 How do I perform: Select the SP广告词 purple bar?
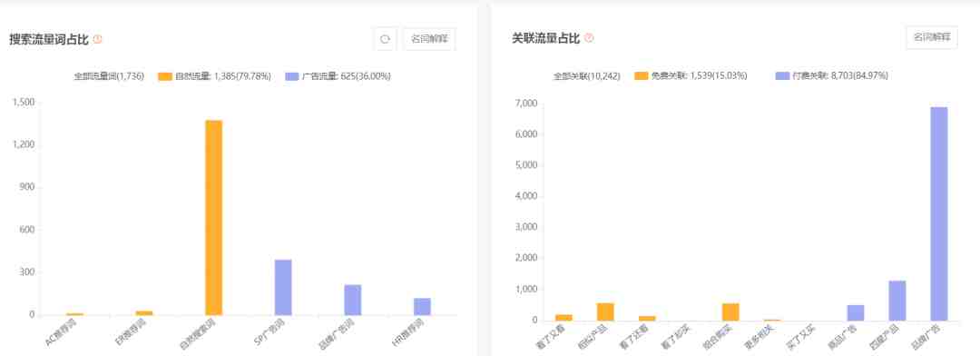tap(283, 287)
